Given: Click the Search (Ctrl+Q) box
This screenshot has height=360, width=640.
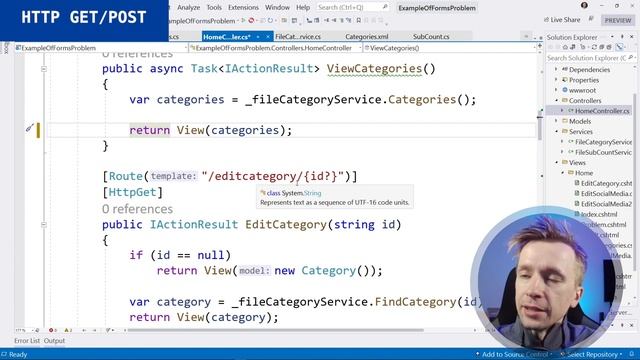Looking at the screenshot, I should [x=353, y=7].
